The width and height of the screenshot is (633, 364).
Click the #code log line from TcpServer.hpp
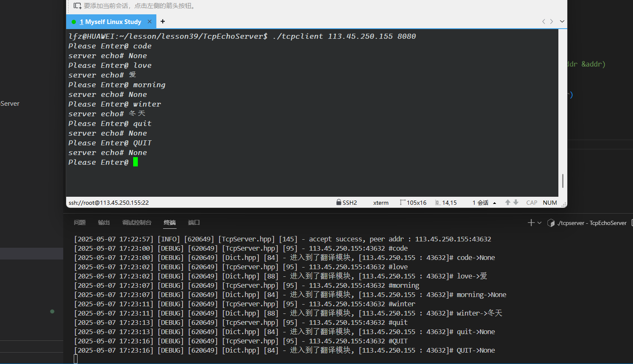click(x=241, y=248)
